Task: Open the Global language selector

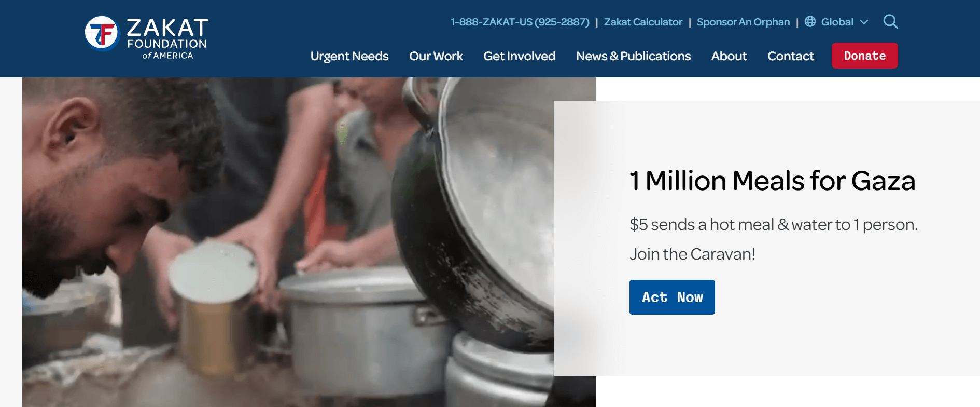Action: point(836,22)
